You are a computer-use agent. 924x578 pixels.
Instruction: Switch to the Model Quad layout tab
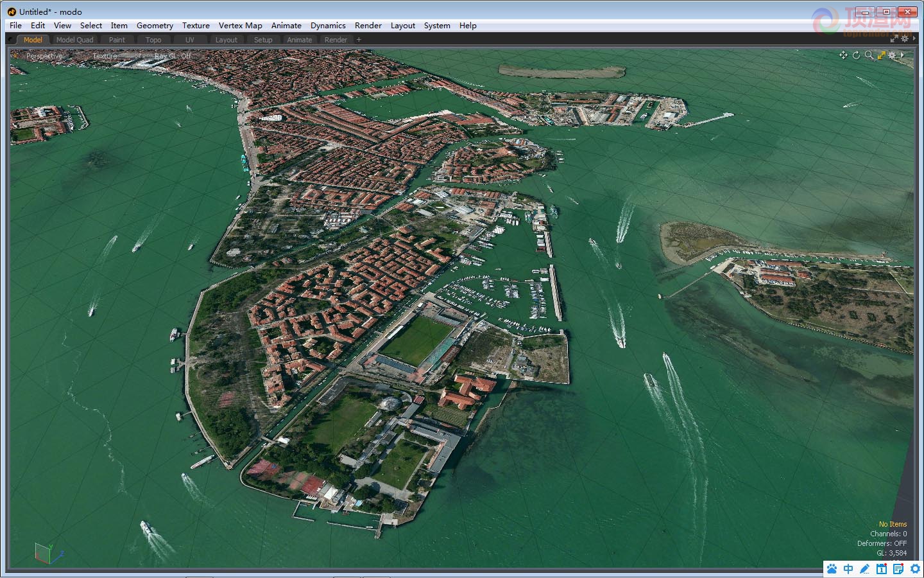[x=75, y=40]
